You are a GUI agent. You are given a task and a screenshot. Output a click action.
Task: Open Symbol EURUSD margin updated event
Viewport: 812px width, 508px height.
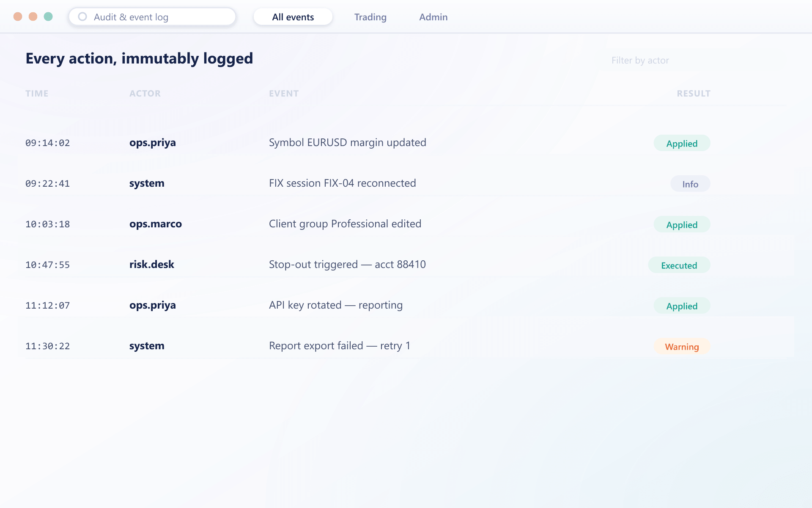click(x=348, y=143)
